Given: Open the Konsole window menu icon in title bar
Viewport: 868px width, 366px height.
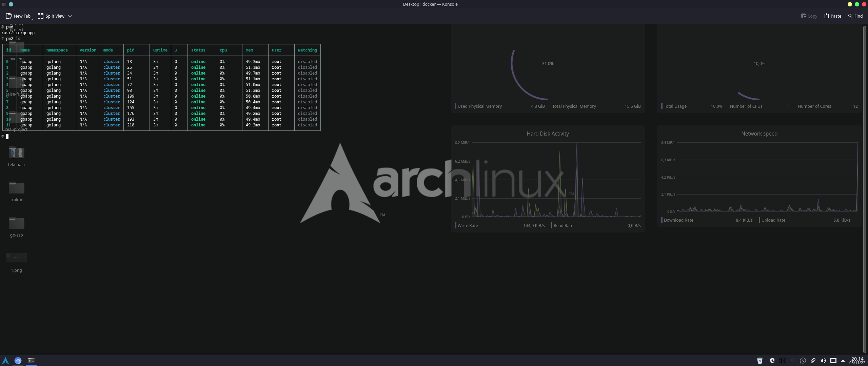Looking at the screenshot, I should pyautogui.click(x=4, y=4).
